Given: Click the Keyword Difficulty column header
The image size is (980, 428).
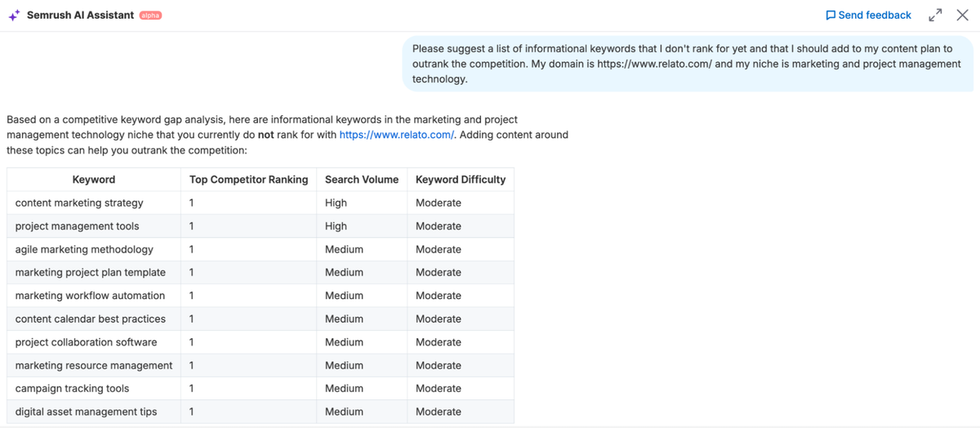Looking at the screenshot, I should pyautogui.click(x=460, y=180).
